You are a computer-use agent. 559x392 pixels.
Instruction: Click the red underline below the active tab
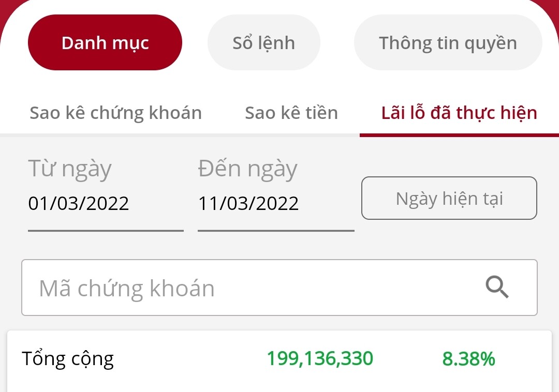click(459, 135)
